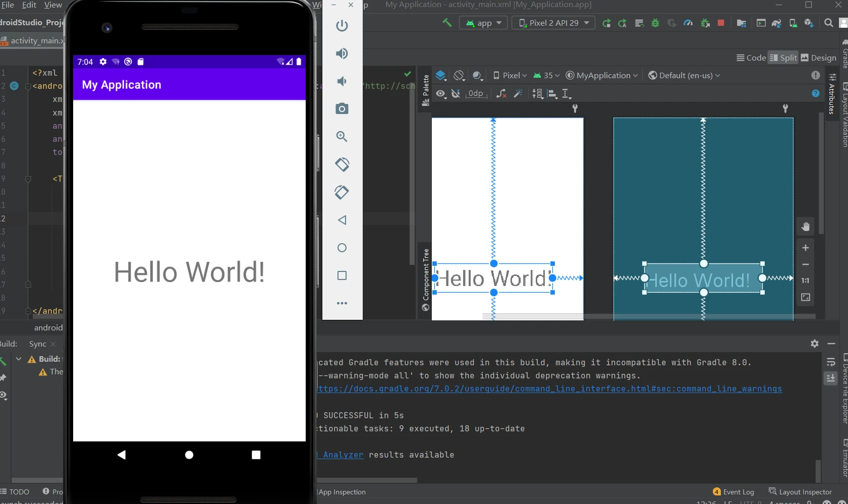Raise emulator volume with volume up icon
The height and width of the screenshot is (504, 848).
[342, 53]
